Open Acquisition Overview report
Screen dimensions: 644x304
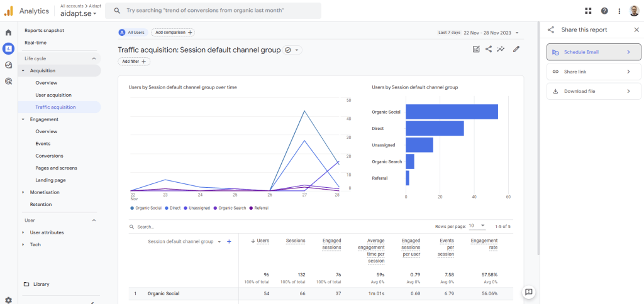pos(47,83)
